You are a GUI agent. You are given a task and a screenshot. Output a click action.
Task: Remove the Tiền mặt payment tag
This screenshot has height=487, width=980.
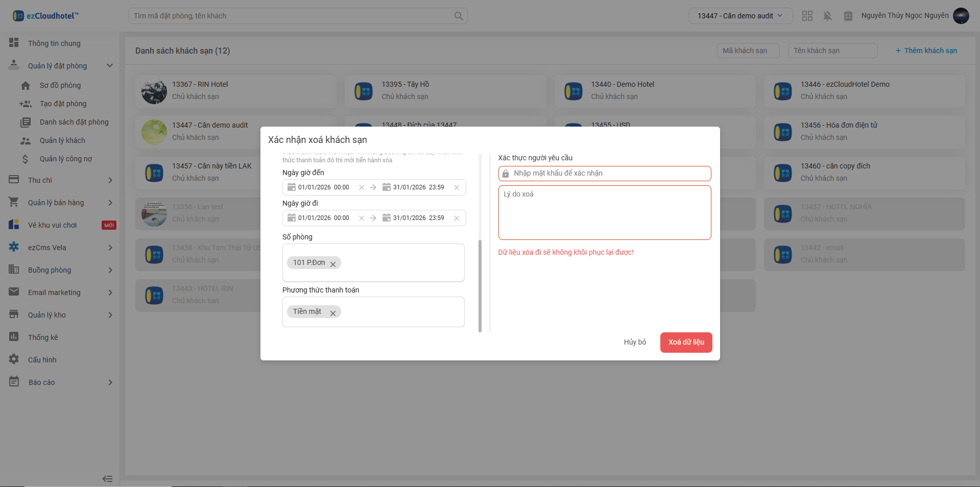click(333, 313)
